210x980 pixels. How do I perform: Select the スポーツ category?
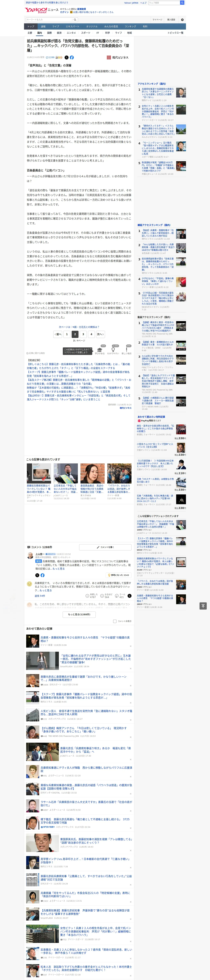(86, 33)
